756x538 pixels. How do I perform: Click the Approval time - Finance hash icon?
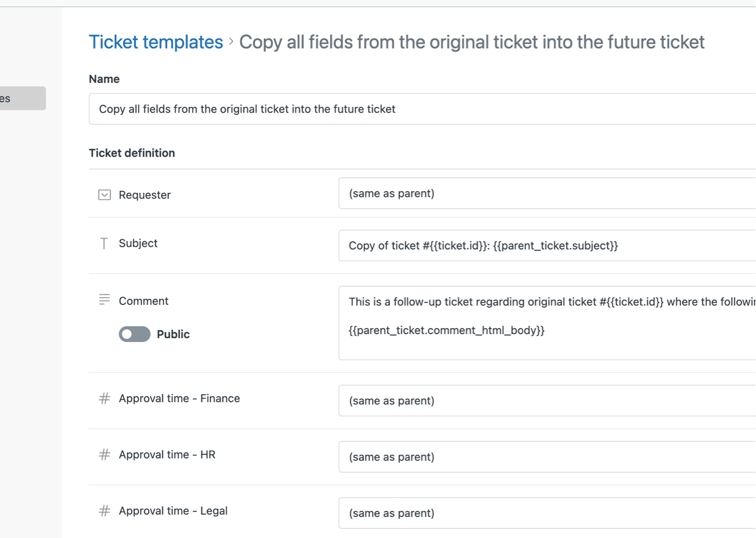point(104,398)
